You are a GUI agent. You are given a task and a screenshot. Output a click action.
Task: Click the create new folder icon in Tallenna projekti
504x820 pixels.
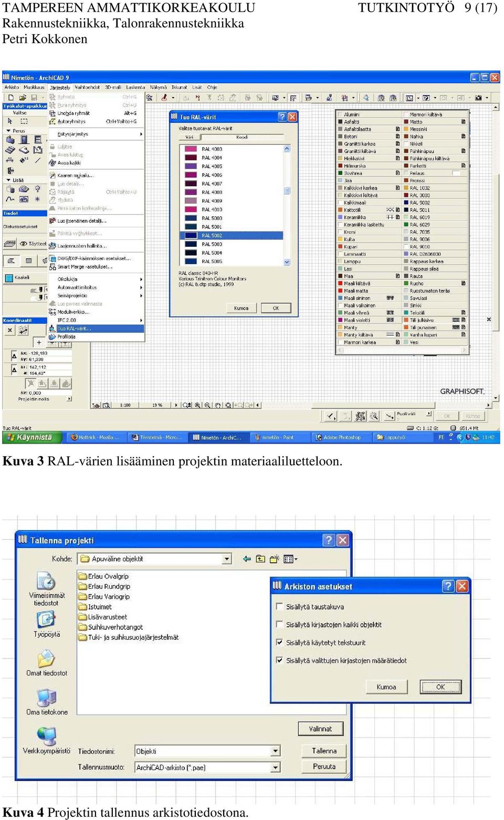click(x=274, y=559)
